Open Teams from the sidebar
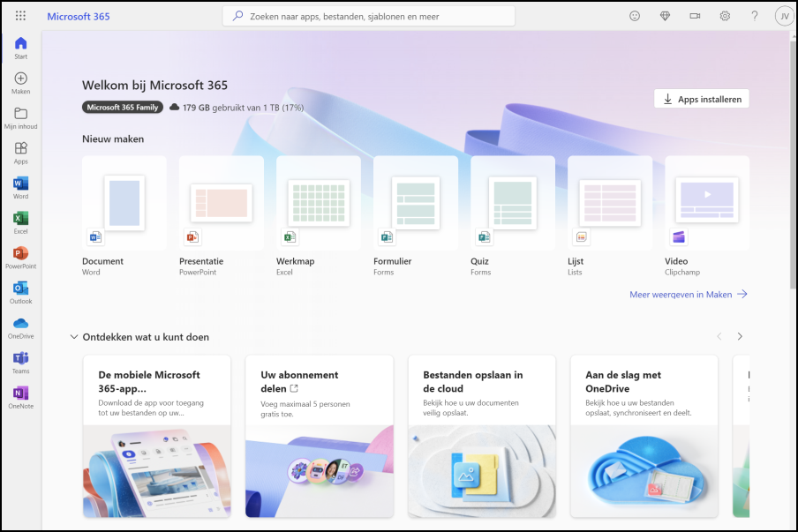The width and height of the screenshot is (798, 532). (21, 363)
